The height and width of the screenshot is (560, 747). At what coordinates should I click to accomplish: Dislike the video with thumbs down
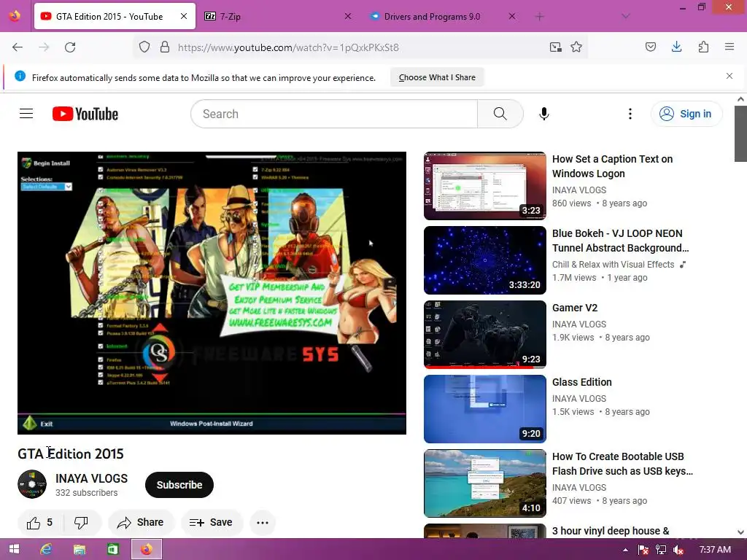(82, 523)
